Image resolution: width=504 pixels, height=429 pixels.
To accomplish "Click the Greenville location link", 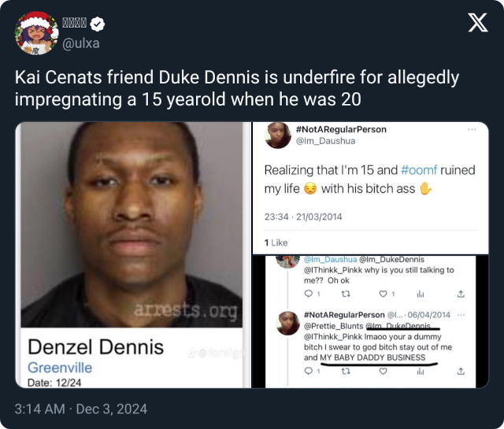I will point(60,368).
